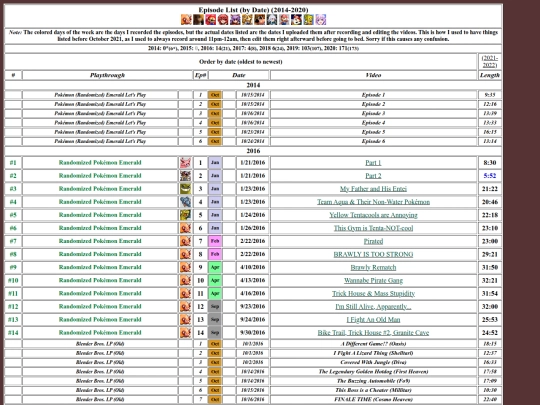
Task: Click the orange icon in row #12
Action: pos(185,307)
